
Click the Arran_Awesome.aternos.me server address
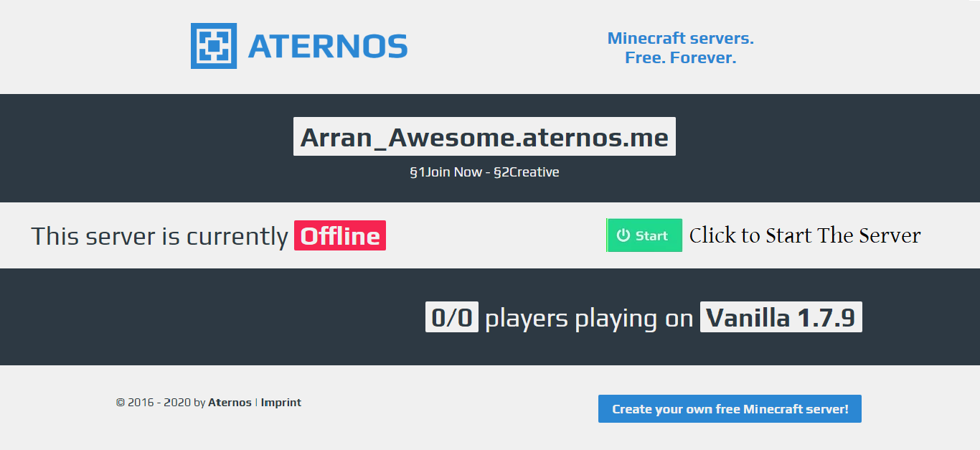coord(484,136)
